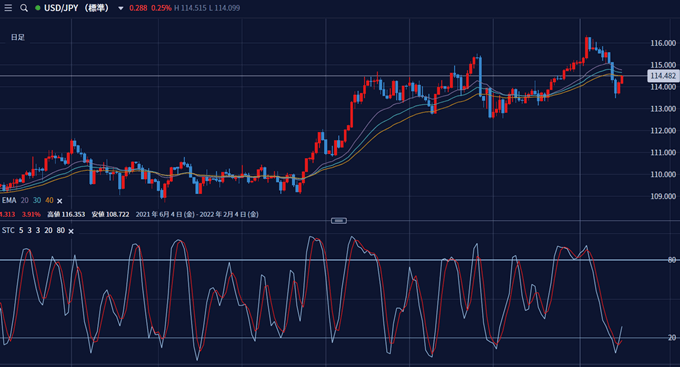Remove the EMA indicator with its X
This screenshot has width=680, height=367.
[60, 201]
